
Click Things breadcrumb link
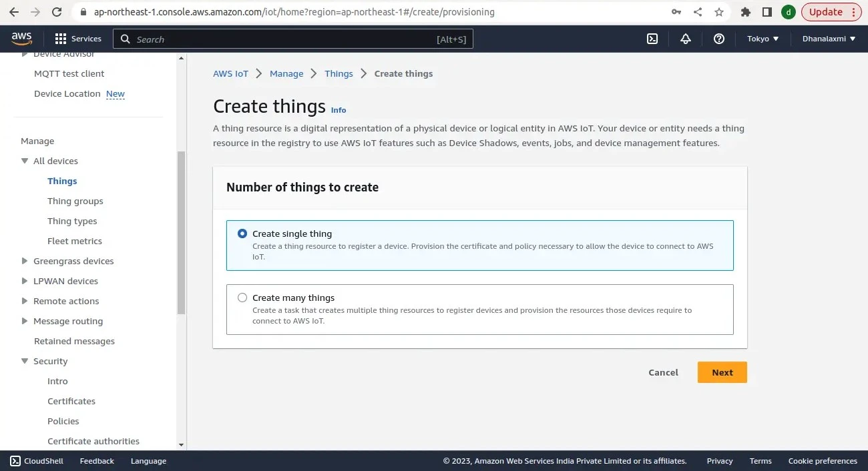pos(339,73)
